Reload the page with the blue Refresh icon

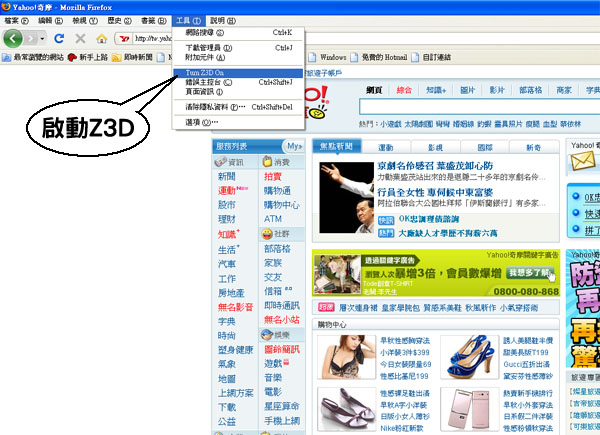click(x=59, y=38)
